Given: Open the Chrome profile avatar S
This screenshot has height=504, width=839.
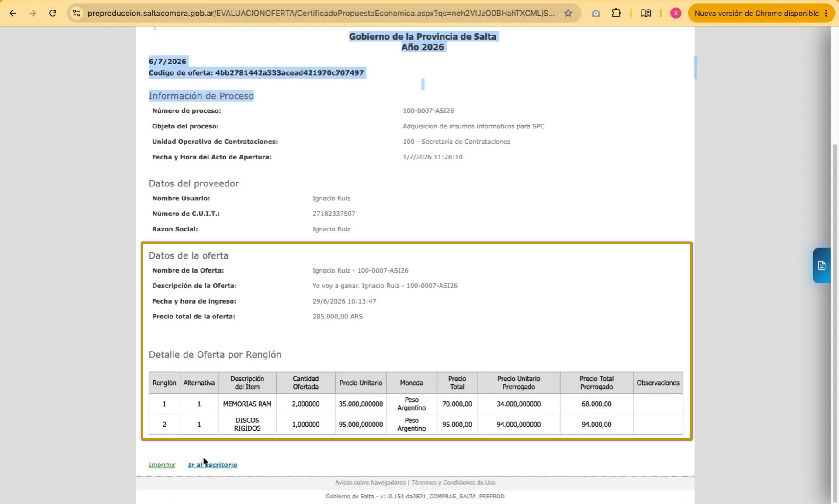Looking at the screenshot, I should pos(676,13).
